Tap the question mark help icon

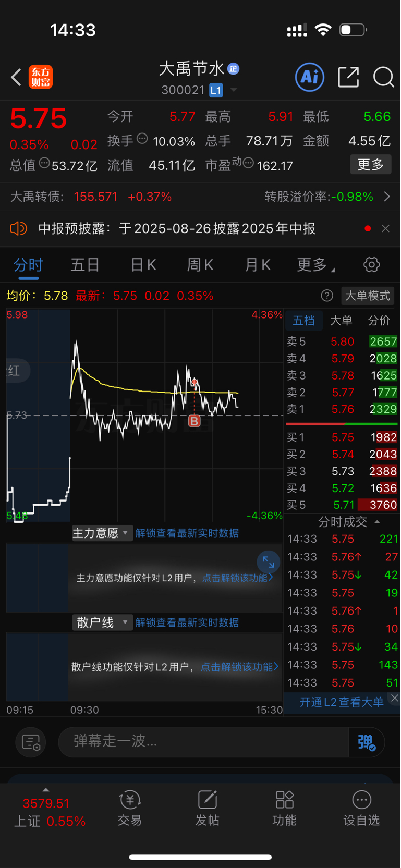click(x=327, y=296)
